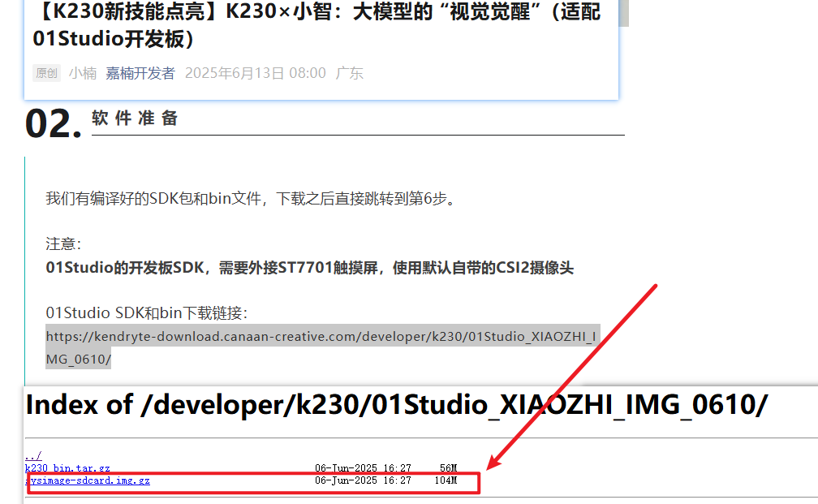Click the sysimage-sdcard date 06-Jun-2025 16:27
Image resolution: width=818 pixels, height=504 pixels.
[363, 480]
